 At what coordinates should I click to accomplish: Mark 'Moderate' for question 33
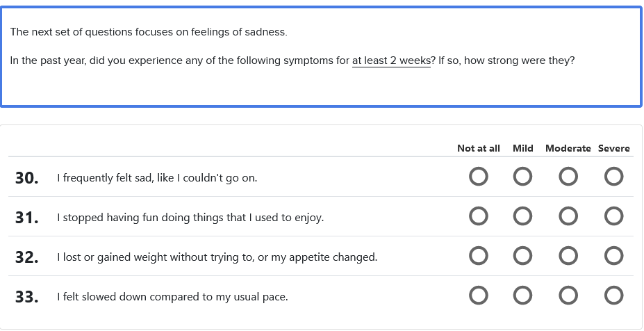tap(568, 296)
